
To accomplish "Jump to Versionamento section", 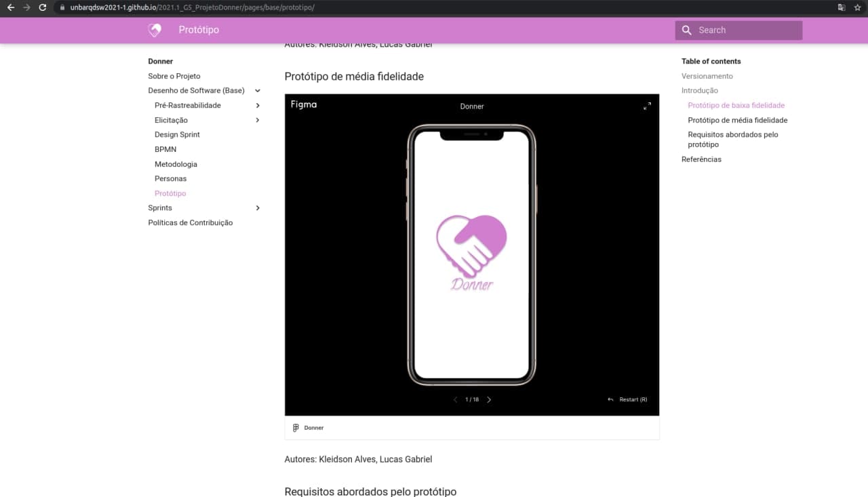I will 707,76.
